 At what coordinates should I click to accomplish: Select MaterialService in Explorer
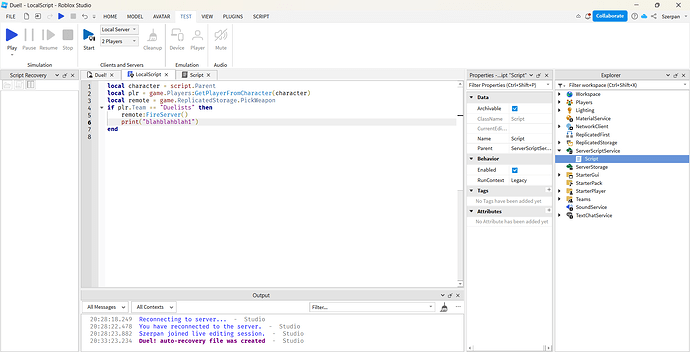pyautogui.click(x=593, y=118)
